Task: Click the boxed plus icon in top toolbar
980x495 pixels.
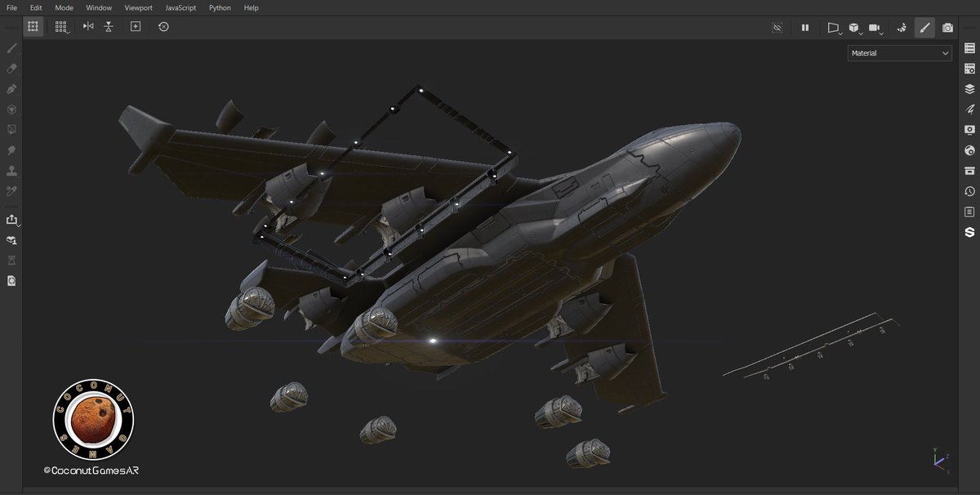Action: [136, 27]
